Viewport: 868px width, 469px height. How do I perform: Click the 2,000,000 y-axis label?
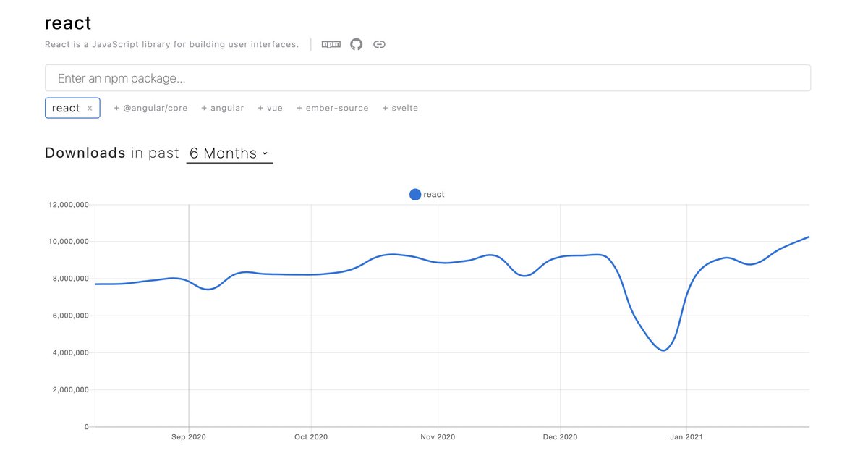[x=71, y=390]
